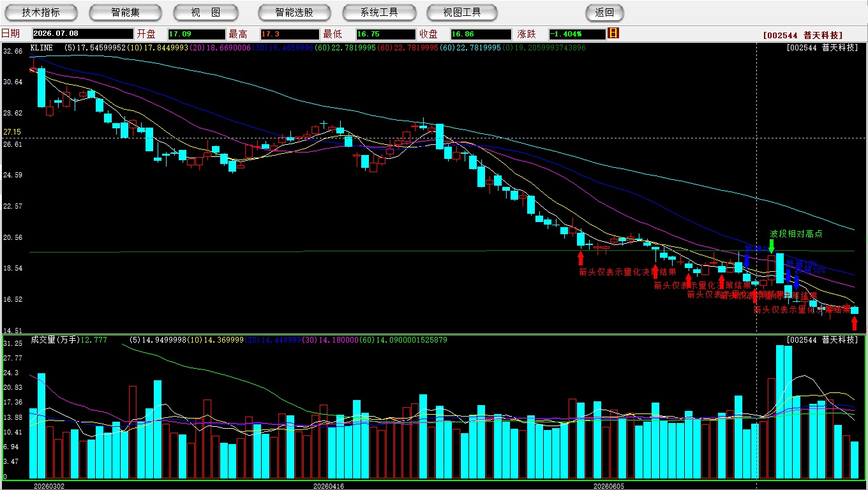Image resolution: width=868 pixels, height=490 pixels.
Task: Click the 开盘 value field 17.09
Action: pos(197,34)
